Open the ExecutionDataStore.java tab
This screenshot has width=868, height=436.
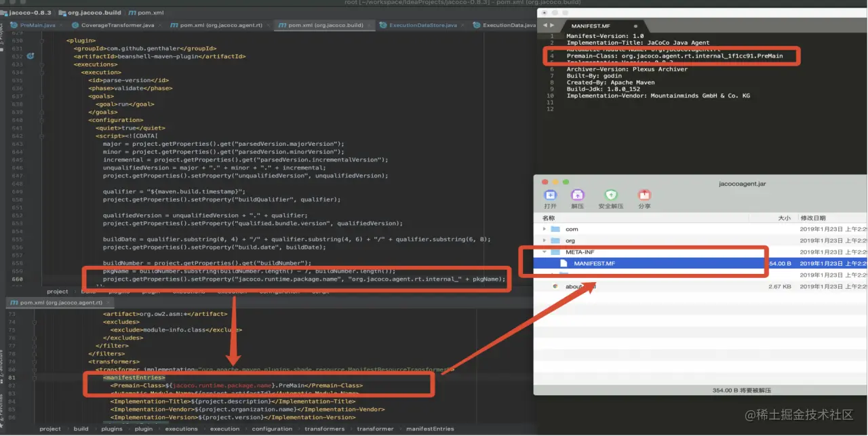pos(422,25)
